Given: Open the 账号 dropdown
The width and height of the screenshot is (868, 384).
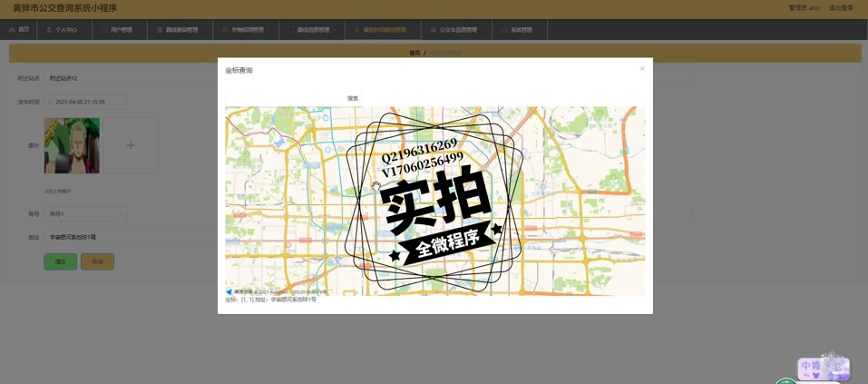Looking at the screenshot, I should tap(85, 214).
